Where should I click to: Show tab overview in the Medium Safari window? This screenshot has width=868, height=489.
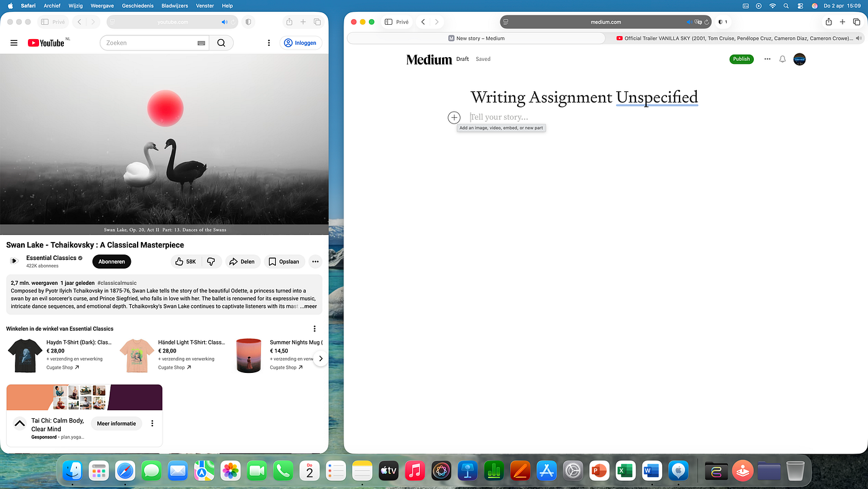click(857, 22)
